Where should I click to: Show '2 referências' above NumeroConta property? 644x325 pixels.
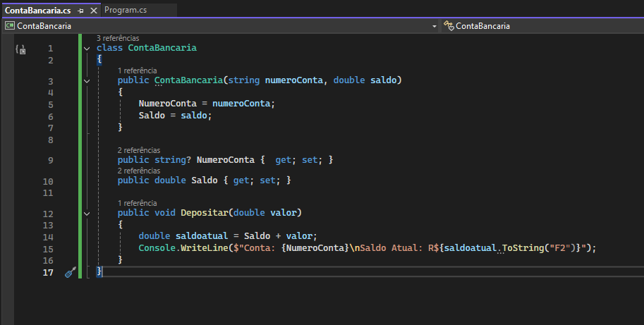click(x=139, y=150)
